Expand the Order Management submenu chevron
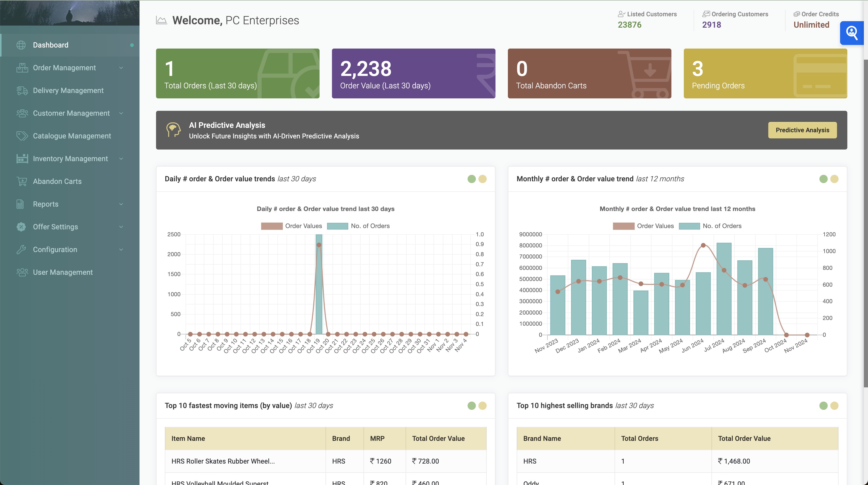Screen dimensions: 868x485 [x=121, y=68]
